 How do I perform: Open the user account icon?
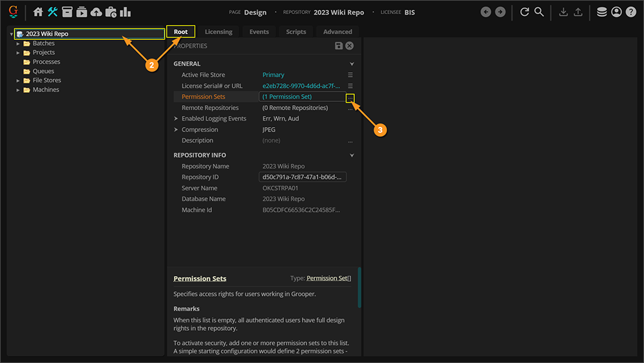pyautogui.click(x=616, y=12)
